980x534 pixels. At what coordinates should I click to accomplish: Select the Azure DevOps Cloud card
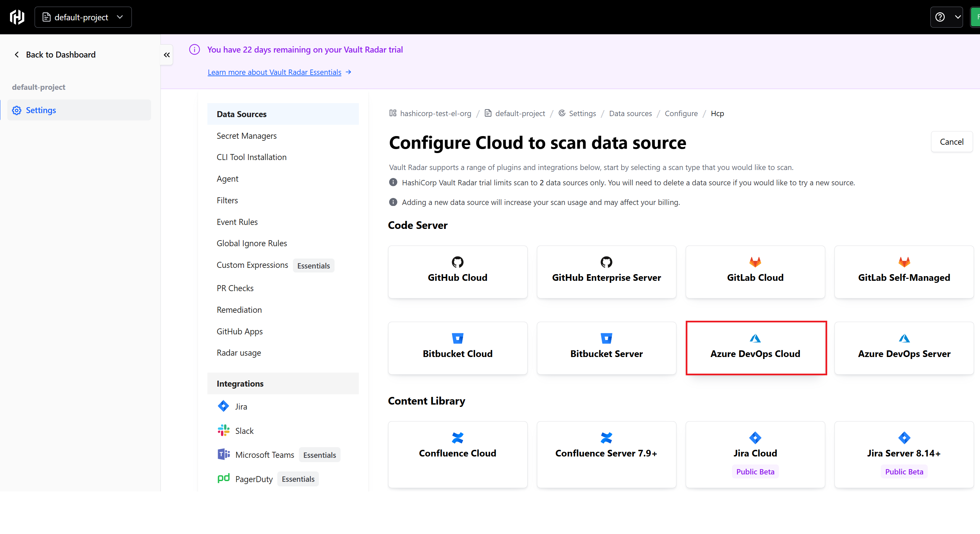[x=756, y=348]
